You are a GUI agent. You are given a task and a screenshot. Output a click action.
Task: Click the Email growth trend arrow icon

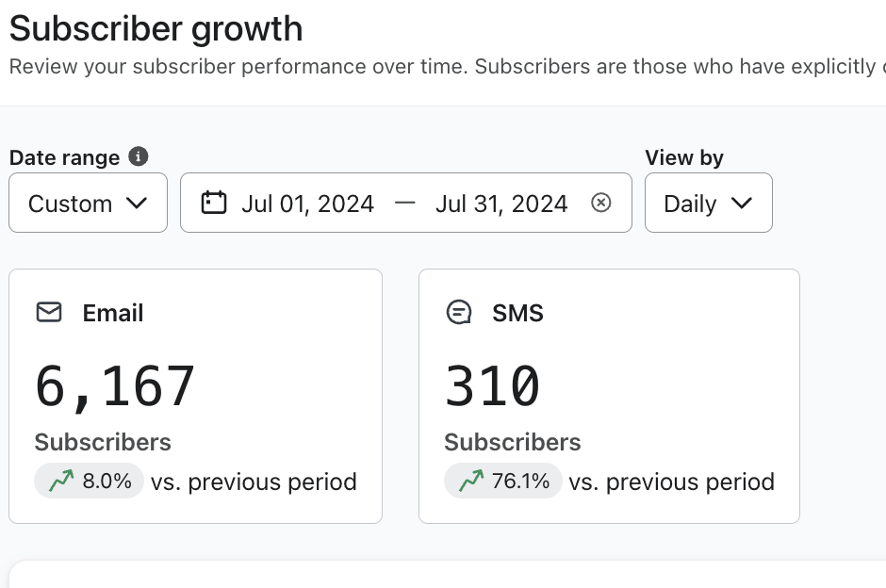coord(61,482)
